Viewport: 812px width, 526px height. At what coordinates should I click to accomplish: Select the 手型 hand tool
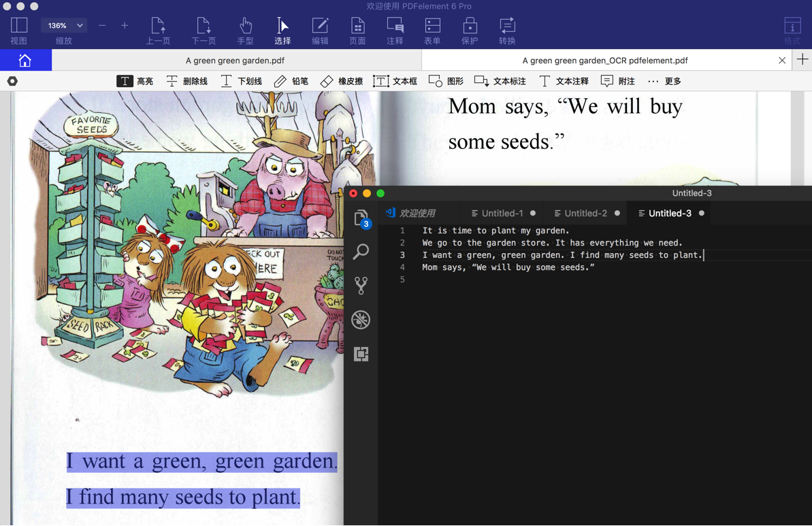246,31
